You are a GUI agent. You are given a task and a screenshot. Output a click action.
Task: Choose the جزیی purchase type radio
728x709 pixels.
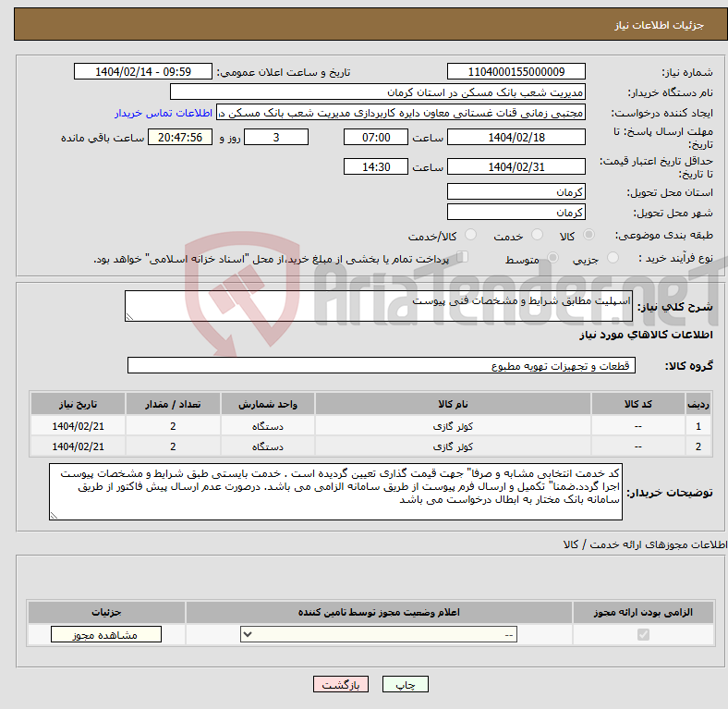click(613, 257)
